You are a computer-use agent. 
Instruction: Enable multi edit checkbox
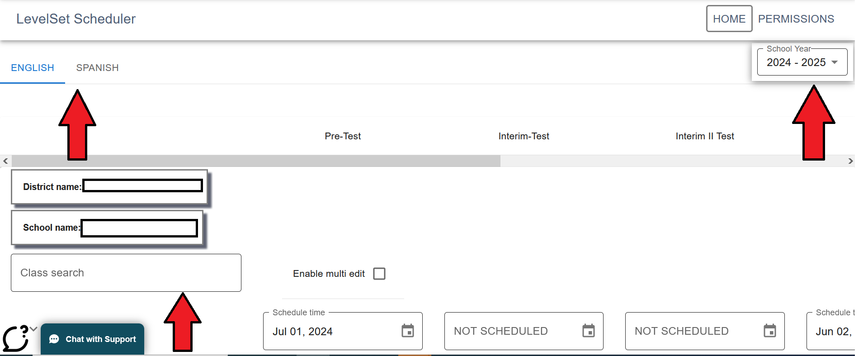click(379, 274)
